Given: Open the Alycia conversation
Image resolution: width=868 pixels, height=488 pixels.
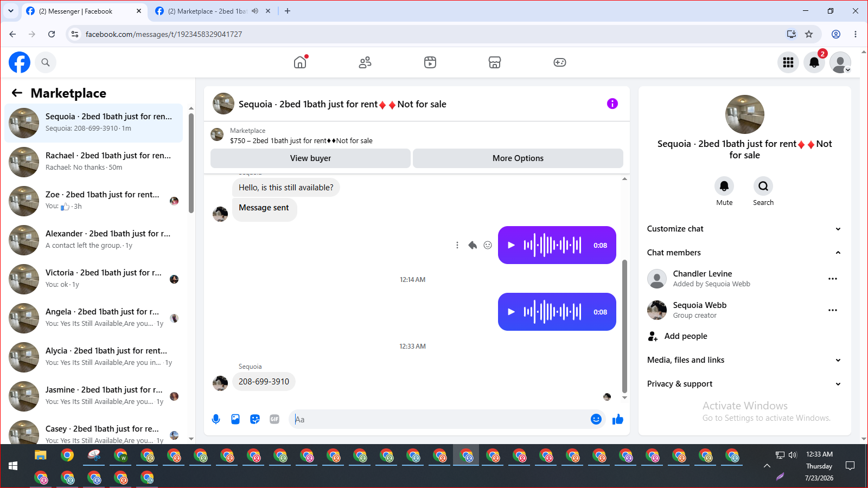Looking at the screenshot, I should (x=94, y=357).
